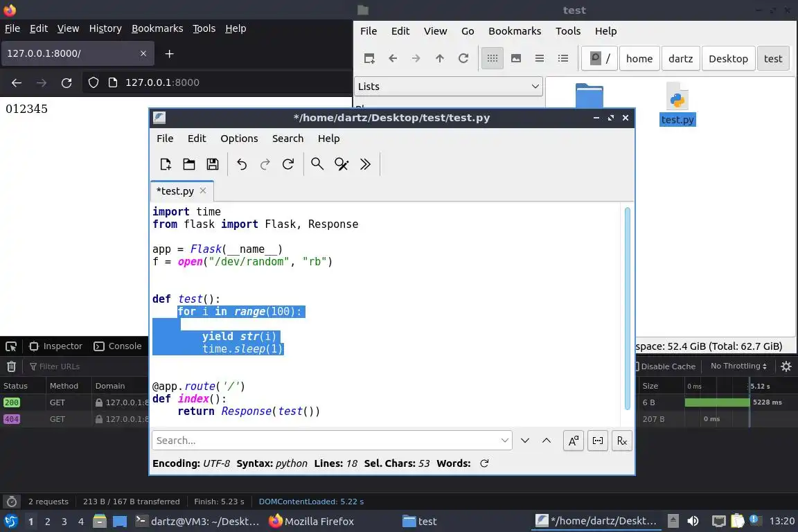Open the editor's Help menu
Screen dimensions: 798x532
(329, 139)
